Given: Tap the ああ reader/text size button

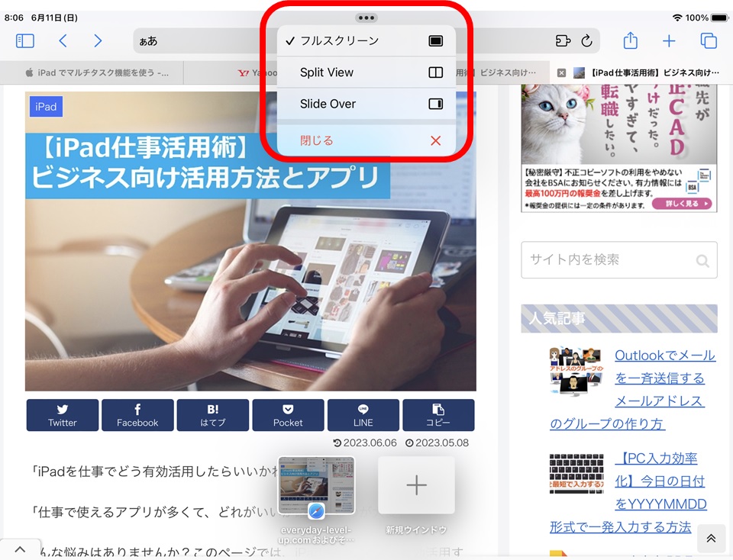Looking at the screenshot, I should (148, 41).
